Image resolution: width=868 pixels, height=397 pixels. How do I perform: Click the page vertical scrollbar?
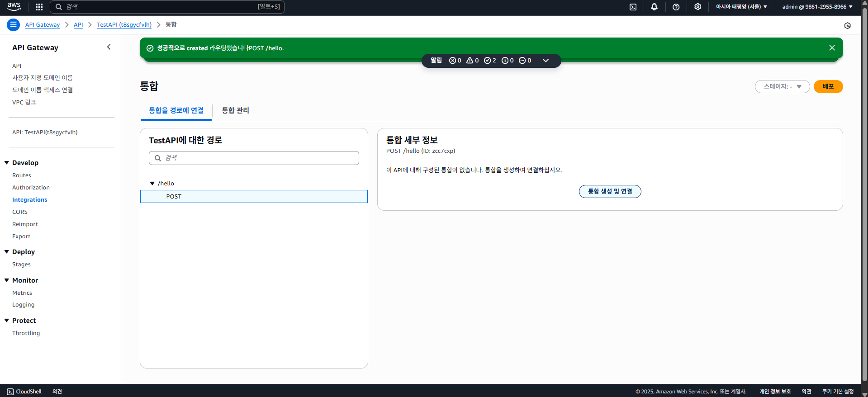(864, 194)
